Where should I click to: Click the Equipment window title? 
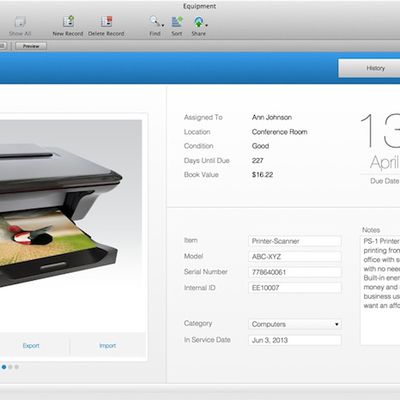200,6
